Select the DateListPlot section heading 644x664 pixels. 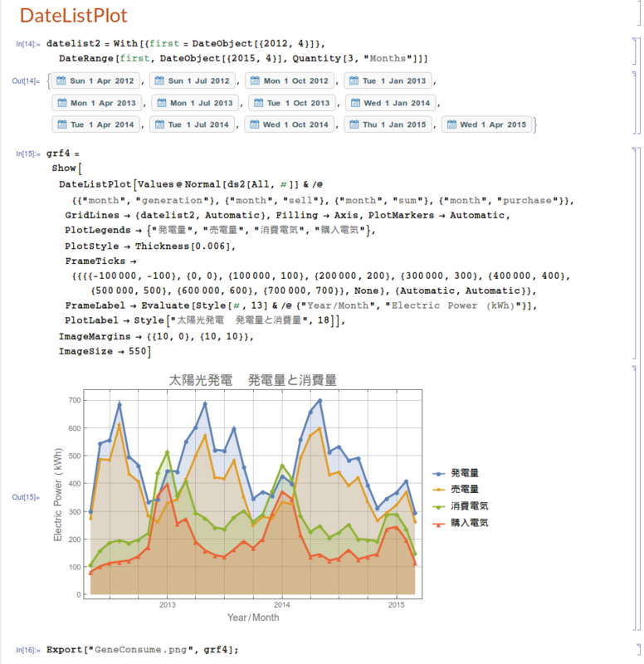point(73,16)
